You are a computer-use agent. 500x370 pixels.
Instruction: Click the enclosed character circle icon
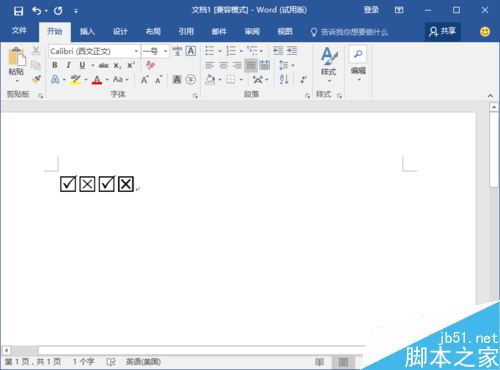click(191, 80)
